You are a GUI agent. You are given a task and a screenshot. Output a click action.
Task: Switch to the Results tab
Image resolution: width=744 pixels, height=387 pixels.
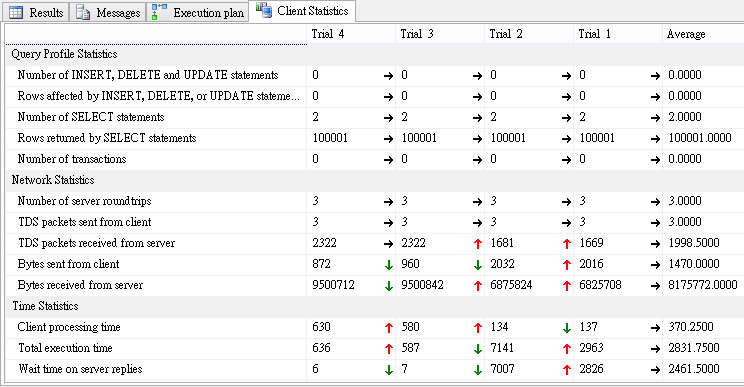tap(36, 12)
